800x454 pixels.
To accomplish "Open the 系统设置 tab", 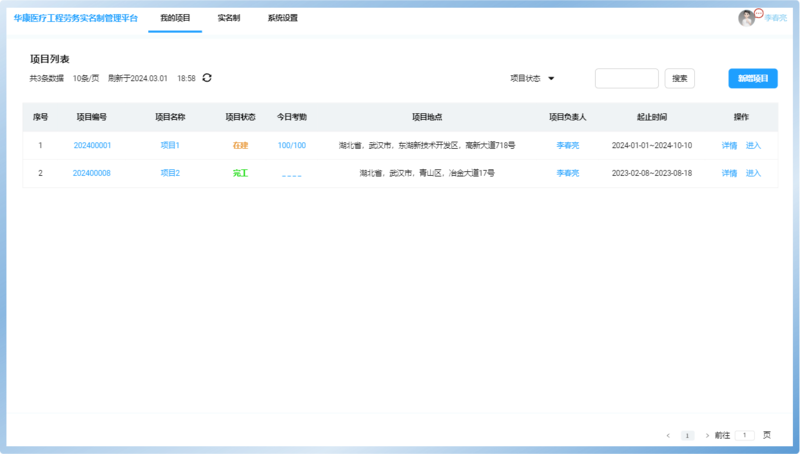I will click(283, 18).
